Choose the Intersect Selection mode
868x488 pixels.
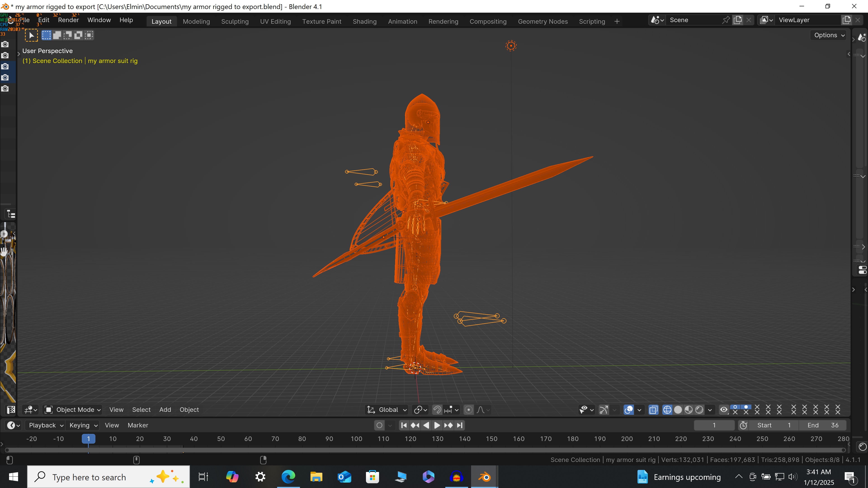pos(89,35)
